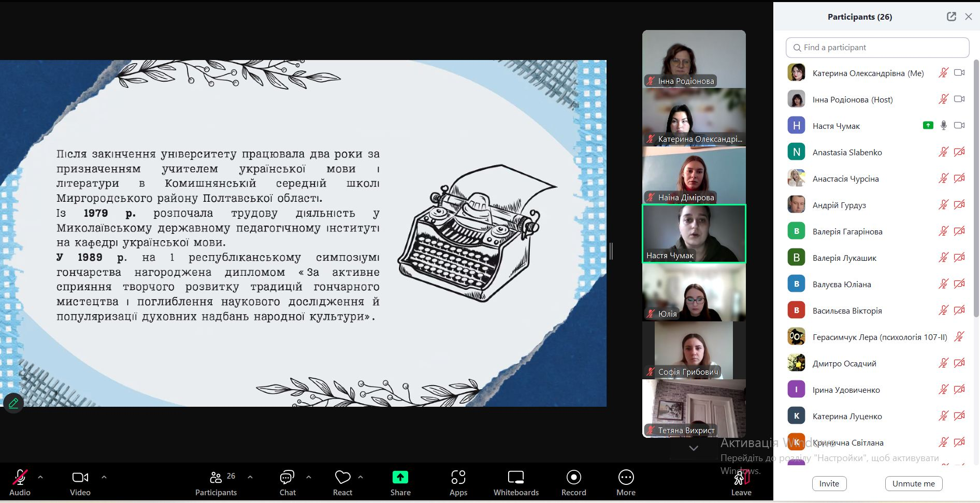Click the Invite button

click(829, 483)
